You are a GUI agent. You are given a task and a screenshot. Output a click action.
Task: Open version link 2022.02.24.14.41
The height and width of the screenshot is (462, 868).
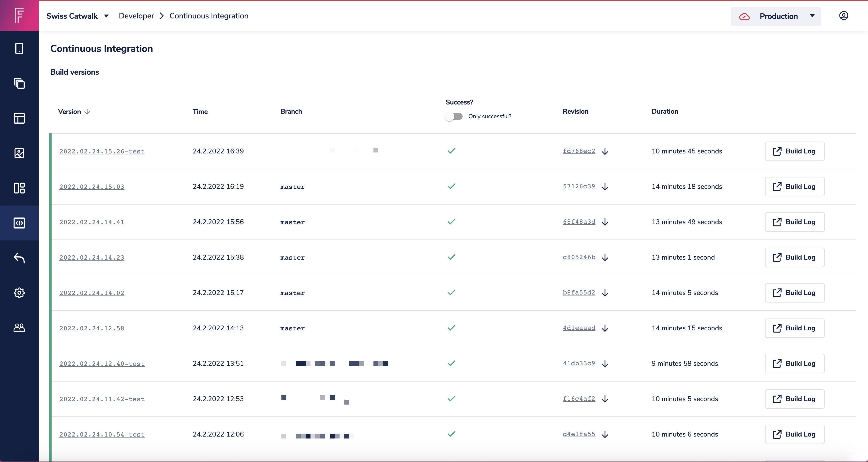(92, 222)
